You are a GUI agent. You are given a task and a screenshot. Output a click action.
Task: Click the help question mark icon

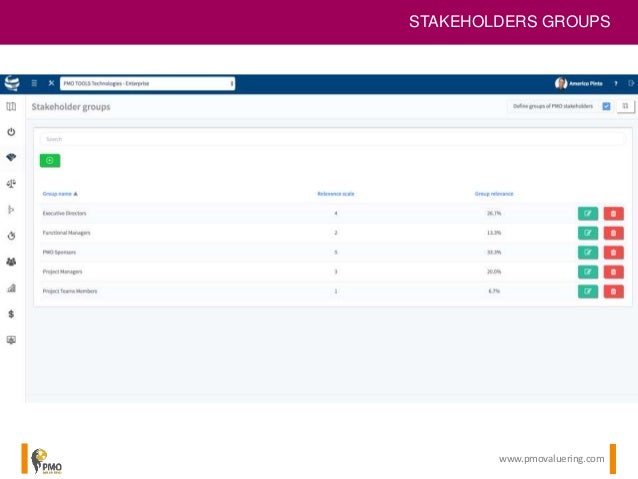point(616,83)
